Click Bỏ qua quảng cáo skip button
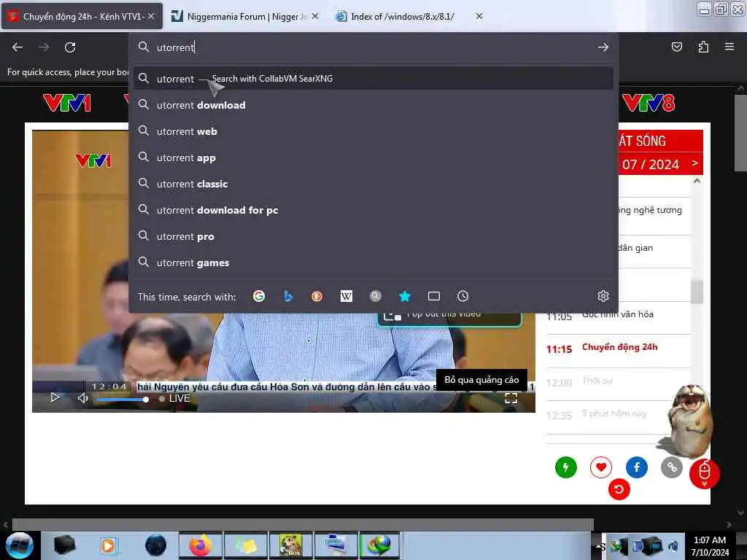The image size is (747, 560). [x=481, y=380]
